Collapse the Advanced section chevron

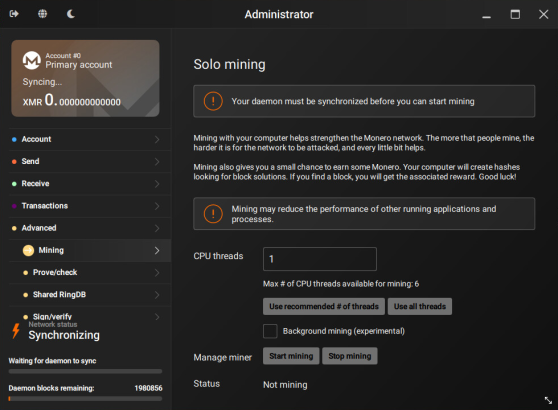(157, 228)
